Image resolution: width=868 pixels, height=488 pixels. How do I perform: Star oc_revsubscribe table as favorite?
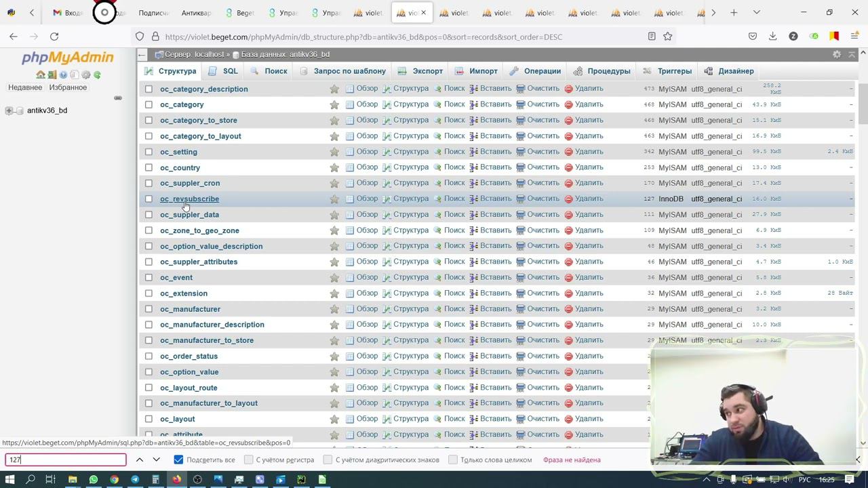pyautogui.click(x=334, y=199)
